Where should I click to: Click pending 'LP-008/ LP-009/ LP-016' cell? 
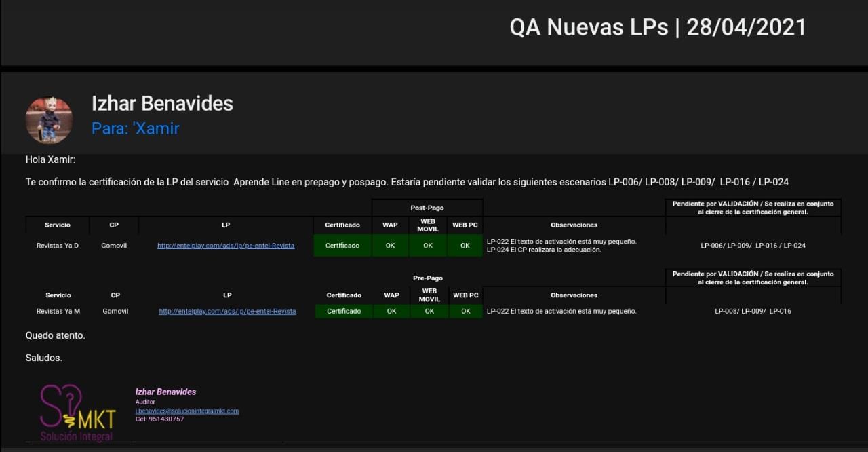point(753,312)
